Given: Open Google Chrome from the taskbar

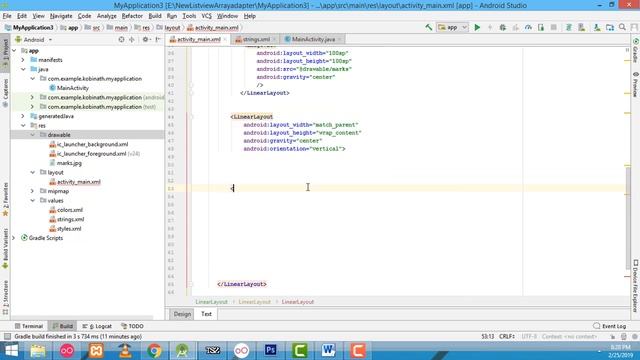Looking at the screenshot, I should pyautogui.click(x=154, y=351).
